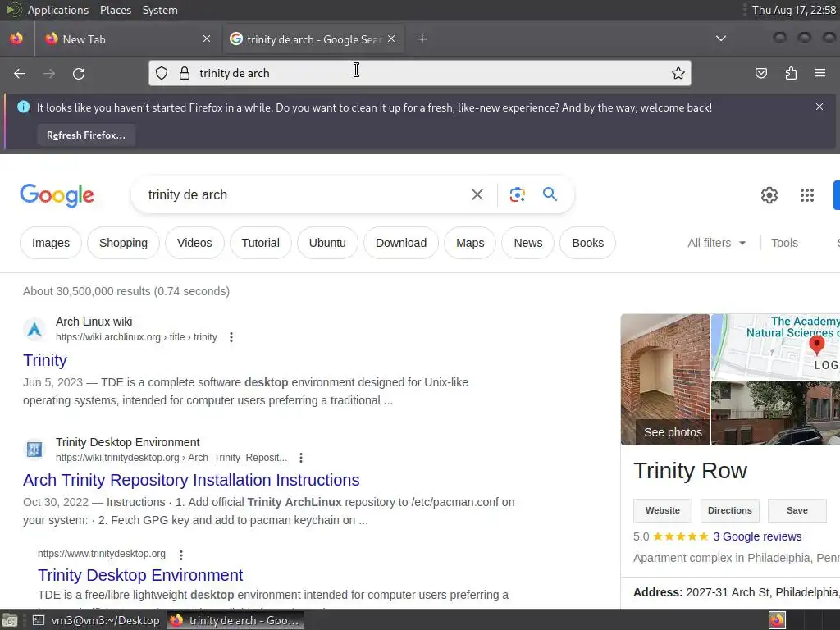840x630 pixels.
Task: Open options for trinitydesktop.org result
Action: pos(181,555)
